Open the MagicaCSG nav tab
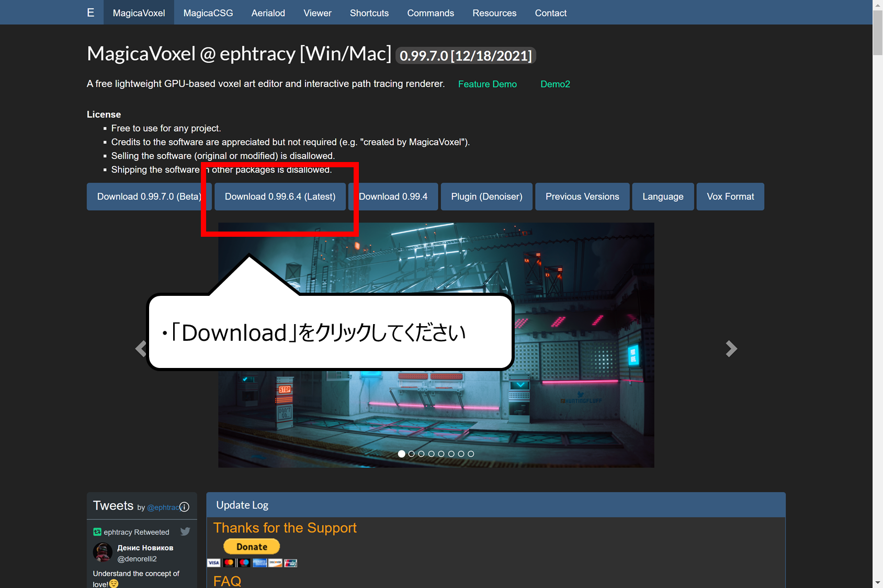Viewport: 883px width, 588px height. coord(208,13)
